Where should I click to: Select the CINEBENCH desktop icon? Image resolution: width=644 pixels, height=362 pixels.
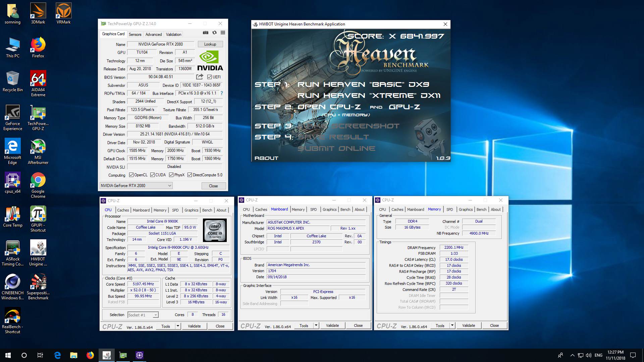point(12,287)
